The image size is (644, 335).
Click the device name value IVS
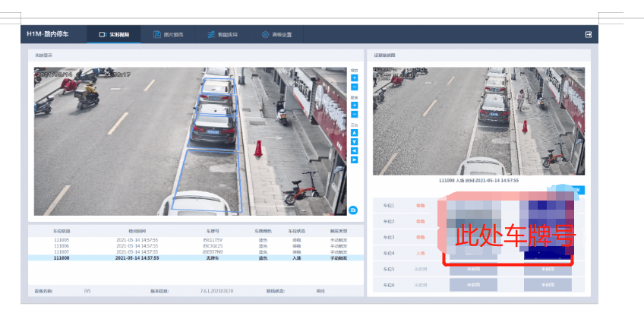tap(87, 291)
